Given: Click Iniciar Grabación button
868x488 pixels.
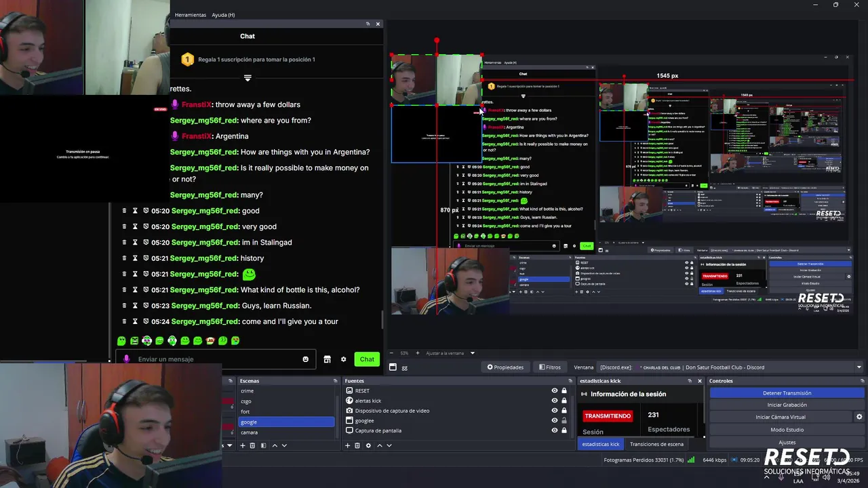Looking at the screenshot, I should pos(787,405).
